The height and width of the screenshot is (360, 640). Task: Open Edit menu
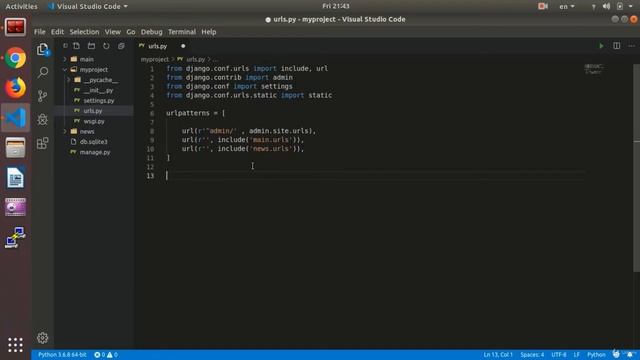point(57,32)
